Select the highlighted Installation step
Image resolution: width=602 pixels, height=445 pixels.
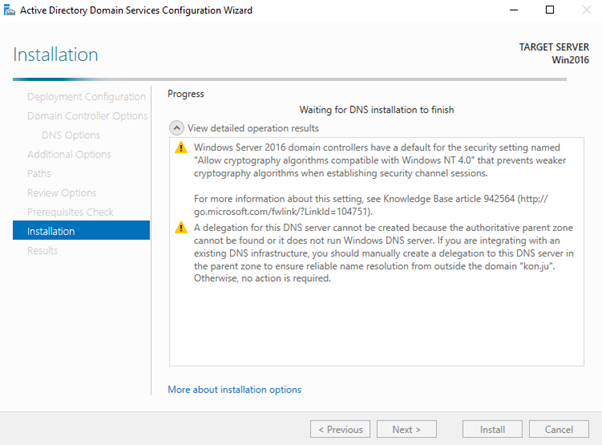[x=81, y=230]
